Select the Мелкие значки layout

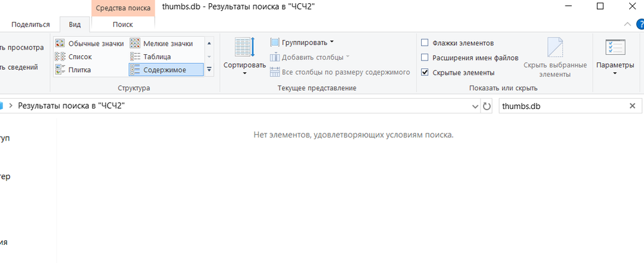(162, 44)
